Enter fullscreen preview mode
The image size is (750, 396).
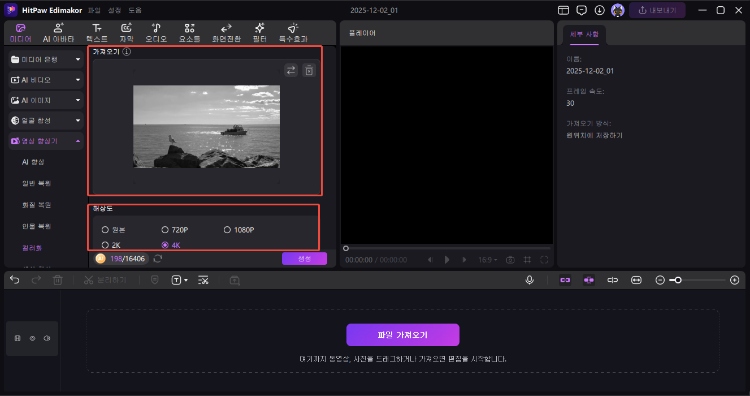[x=544, y=260]
